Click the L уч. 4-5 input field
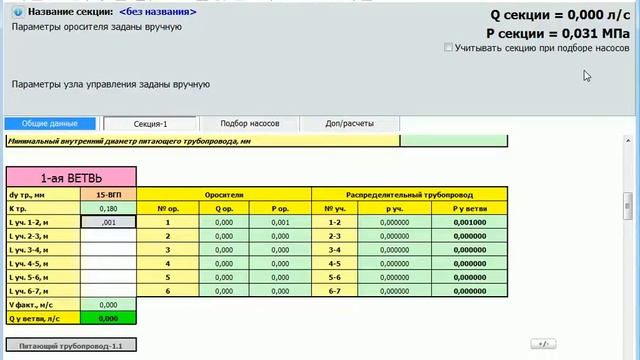This screenshot has width=640, height=360. (x=109, y=264)
